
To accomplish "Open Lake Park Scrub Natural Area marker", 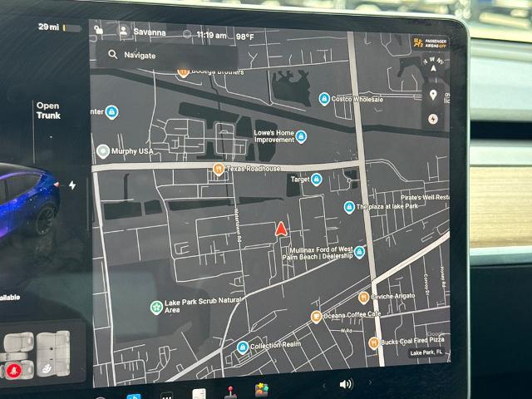I will point(156,308).
